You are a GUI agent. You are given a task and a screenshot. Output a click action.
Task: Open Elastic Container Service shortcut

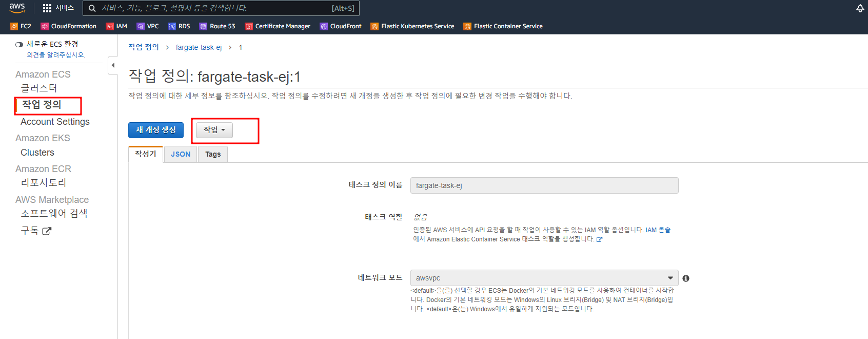[503, 26]
